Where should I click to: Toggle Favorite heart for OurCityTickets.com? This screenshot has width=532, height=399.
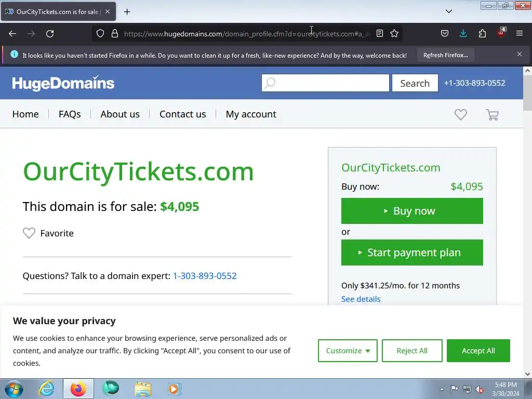point(29,233)
